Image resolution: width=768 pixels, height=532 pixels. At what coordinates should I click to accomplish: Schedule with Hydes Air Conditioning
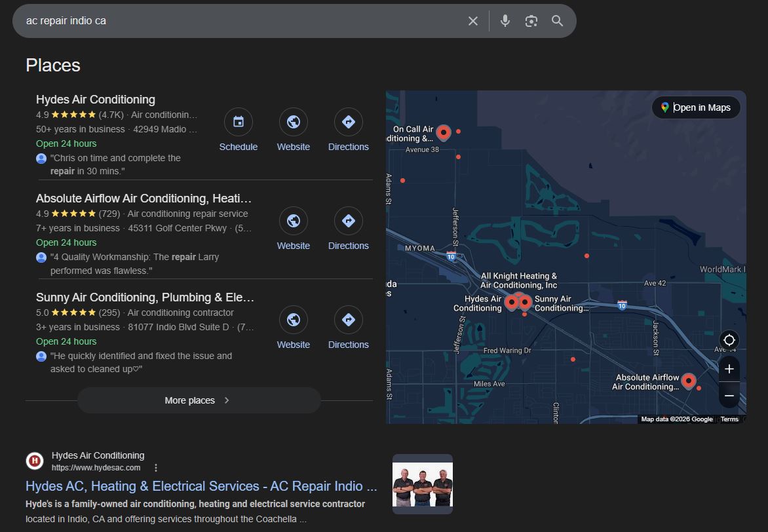point(239,123)
